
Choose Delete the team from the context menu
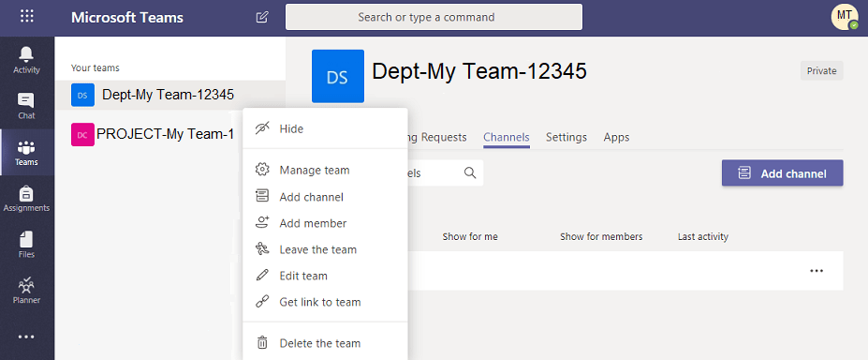point(326,343)
